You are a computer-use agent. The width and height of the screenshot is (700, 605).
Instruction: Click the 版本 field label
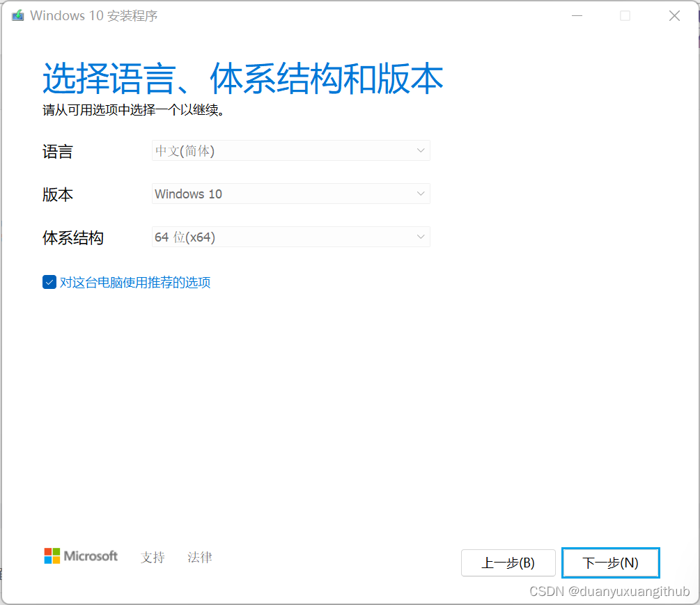click(x=58, y=194)
